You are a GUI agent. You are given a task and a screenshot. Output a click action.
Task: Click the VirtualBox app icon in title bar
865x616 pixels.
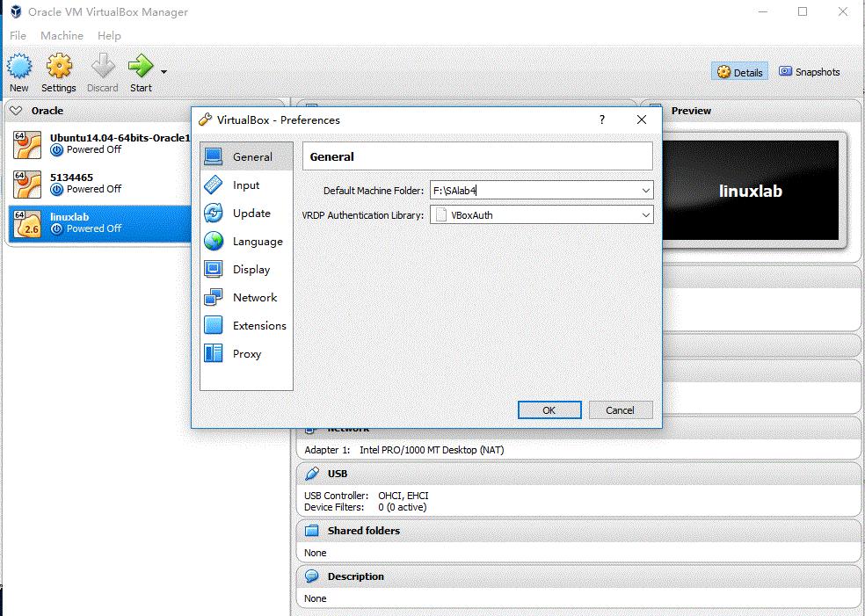pyautogui.click(x=16, y=11)
